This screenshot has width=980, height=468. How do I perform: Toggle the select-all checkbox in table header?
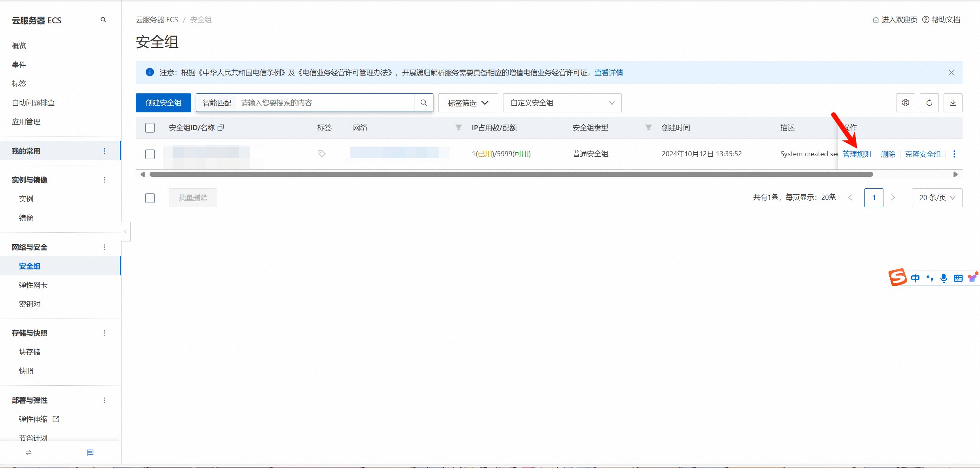point(150,128)
